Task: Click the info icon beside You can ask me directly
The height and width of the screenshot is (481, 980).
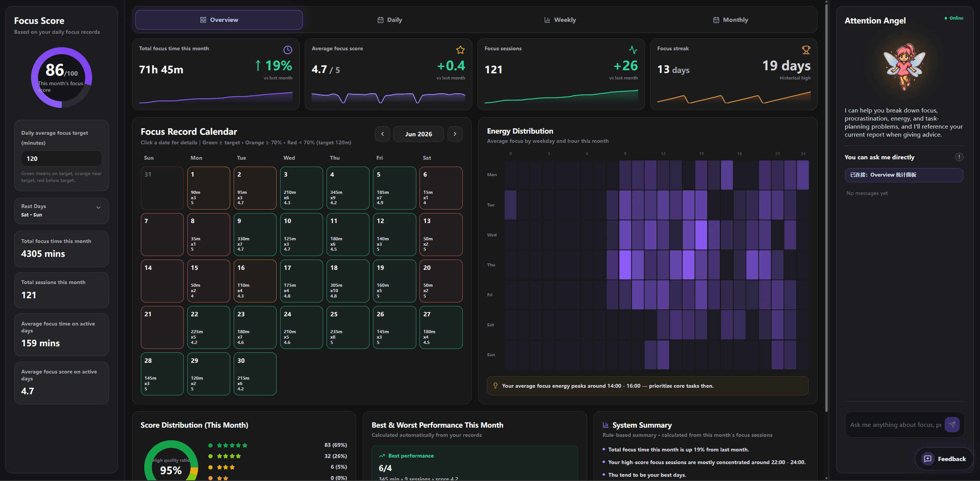Action: (x=959, y=157)
